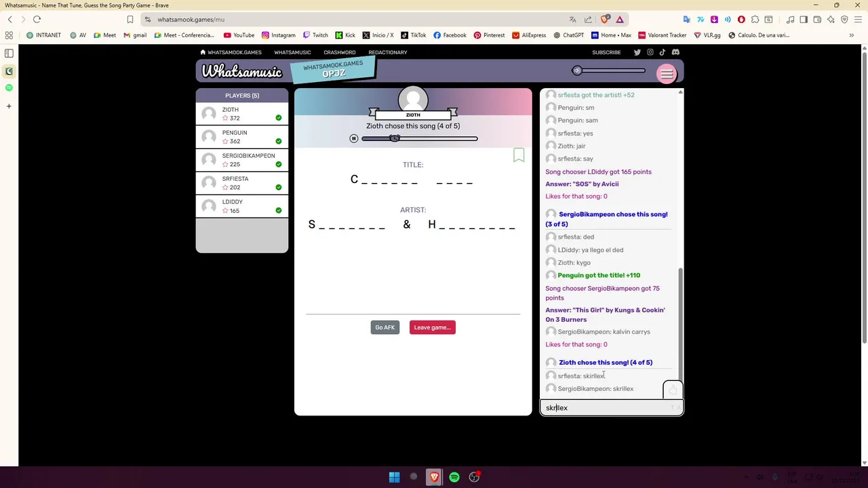The image size is (868, 488).
Task: Click SUBSCRIBE link
Action: 606,52
